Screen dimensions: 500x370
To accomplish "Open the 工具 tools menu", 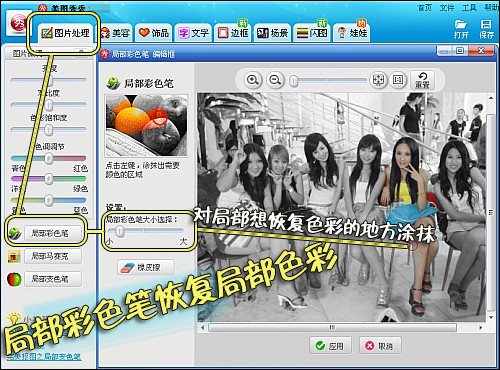I will tap(469, 8).
